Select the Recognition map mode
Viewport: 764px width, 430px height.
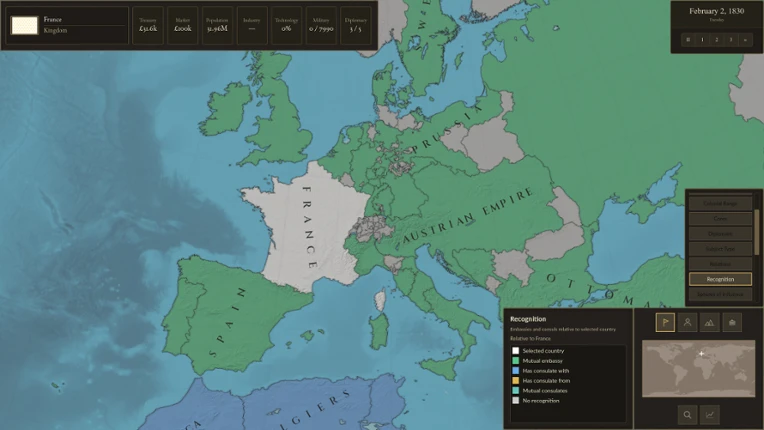720,279
